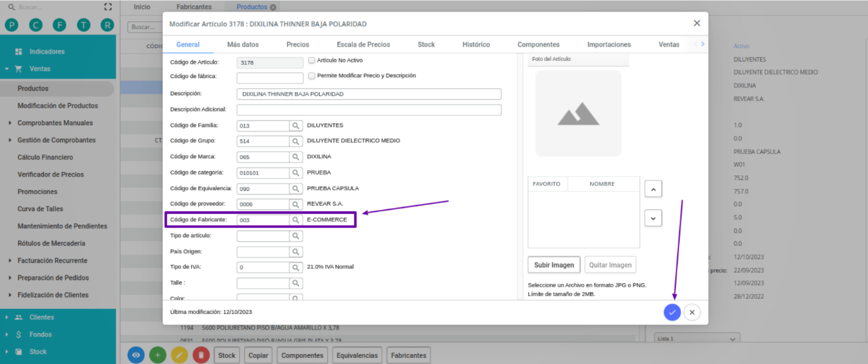
Task: Click the Quitar Imagen button
Action: tap(610, 265)
